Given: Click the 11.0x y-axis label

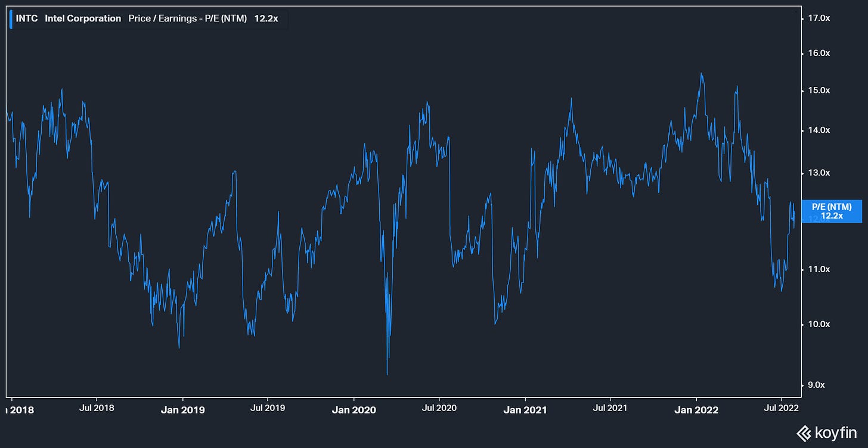Looking at the screenshot, I should (819, 270).
